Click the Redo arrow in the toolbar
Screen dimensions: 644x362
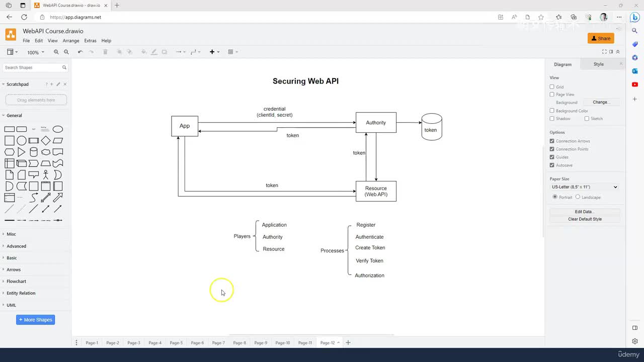(x=91, y=52)
